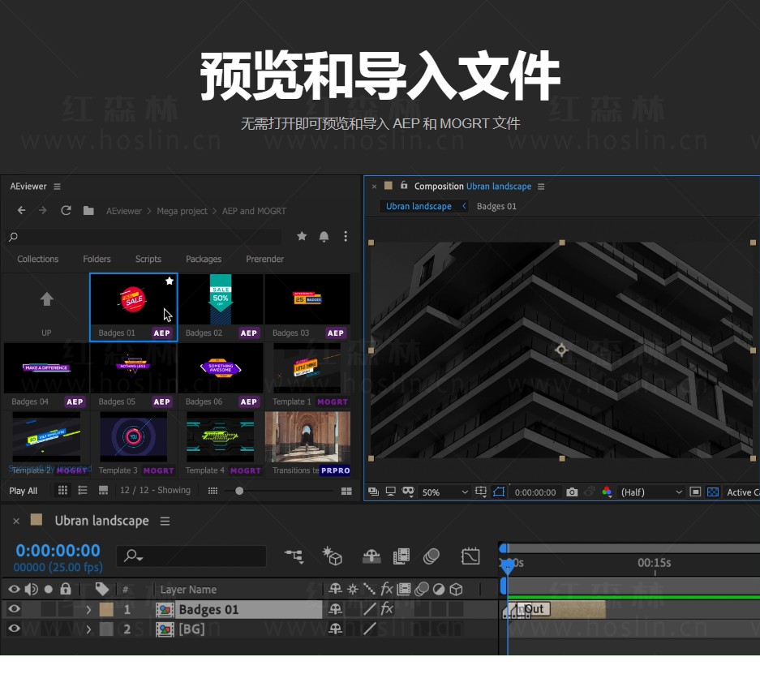Expand the Badges 01 layer properties
The height and width of the screenshot is (700, 760).
(x=88, y=609)
